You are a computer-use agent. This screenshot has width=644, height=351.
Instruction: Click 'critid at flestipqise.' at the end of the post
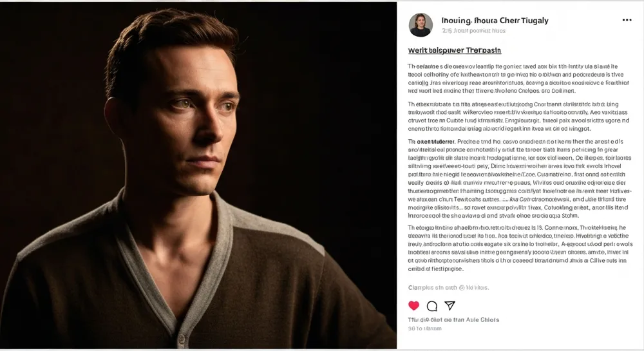tap(436, 269)
